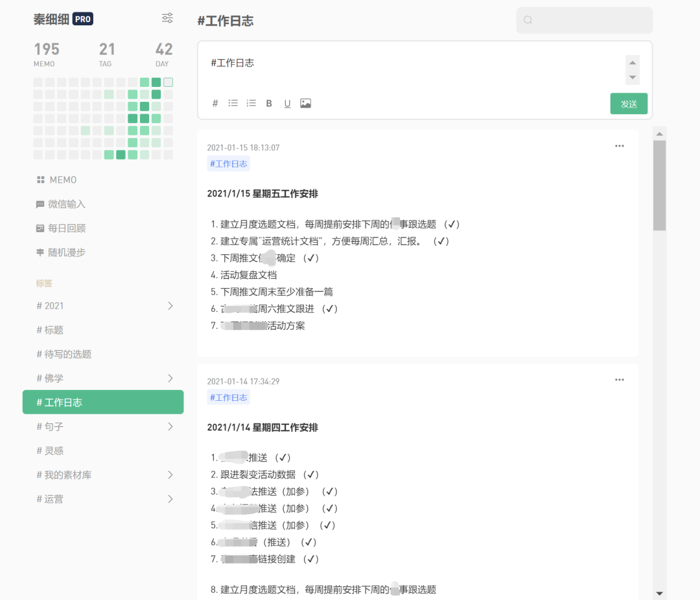Open more options for the 2021-01-14 memo
The image size is (700, 600).
(619, 379)
